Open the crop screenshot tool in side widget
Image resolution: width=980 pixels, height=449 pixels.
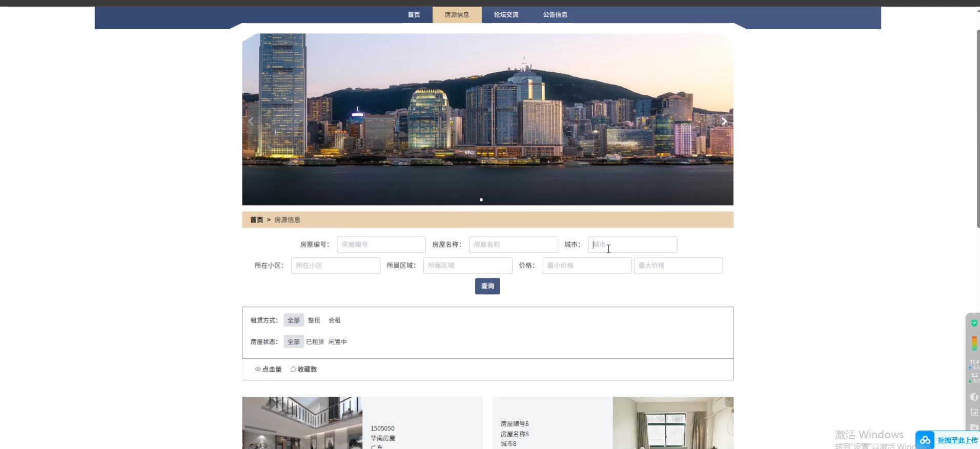(974, 412)
